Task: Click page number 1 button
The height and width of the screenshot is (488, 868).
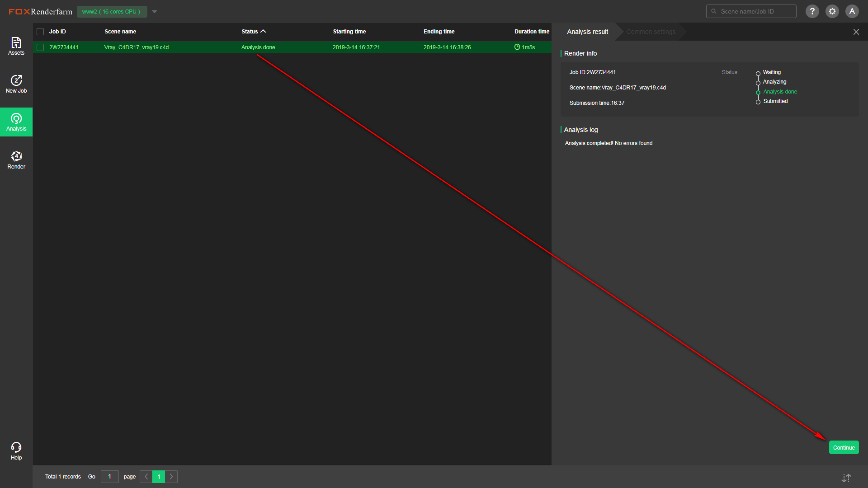Action: coord(159,477)
